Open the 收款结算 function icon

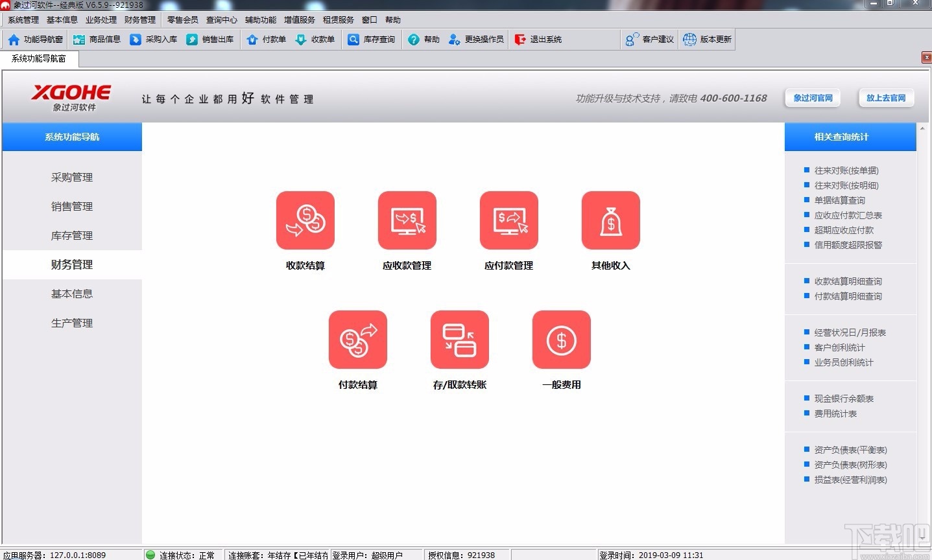[305, 220]
